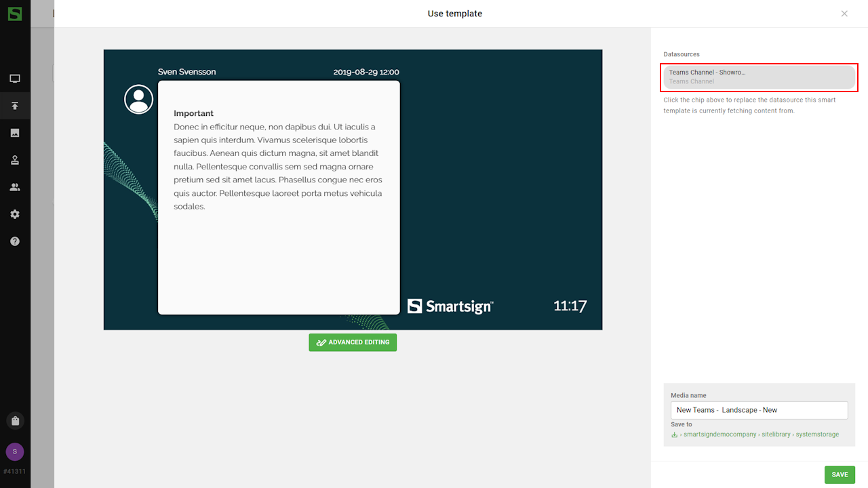This screenshot has width=868, height=488.
Task: Select the publish upload icon in sidebar
Action: [15, 106]
